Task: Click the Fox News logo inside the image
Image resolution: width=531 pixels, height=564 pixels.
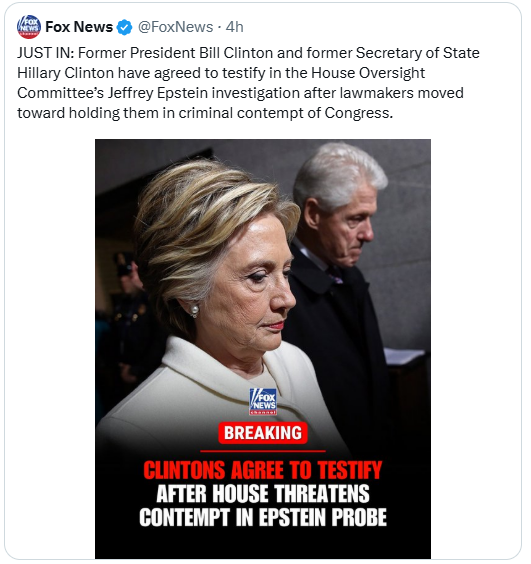Action: tap(263, 401)
